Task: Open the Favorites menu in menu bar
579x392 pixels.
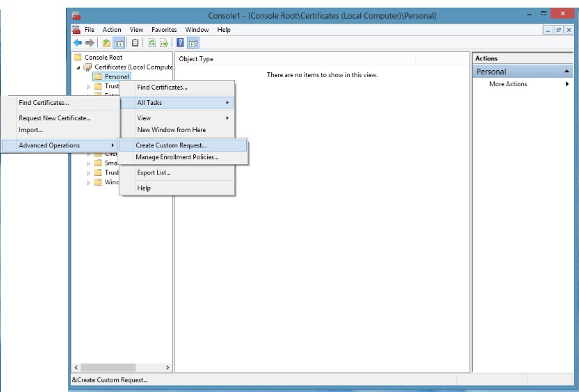Action: tap(164, 29)
